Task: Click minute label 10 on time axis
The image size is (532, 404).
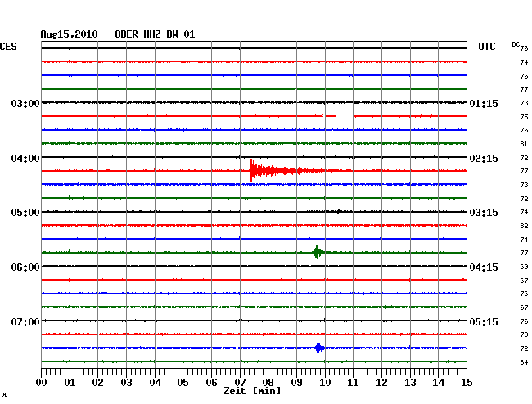Action: tap(325, 382)
